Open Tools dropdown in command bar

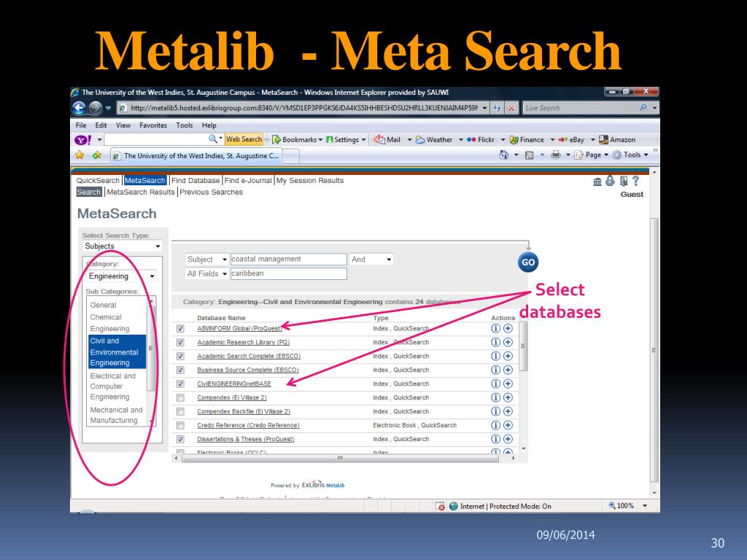[x=631, y=155]
